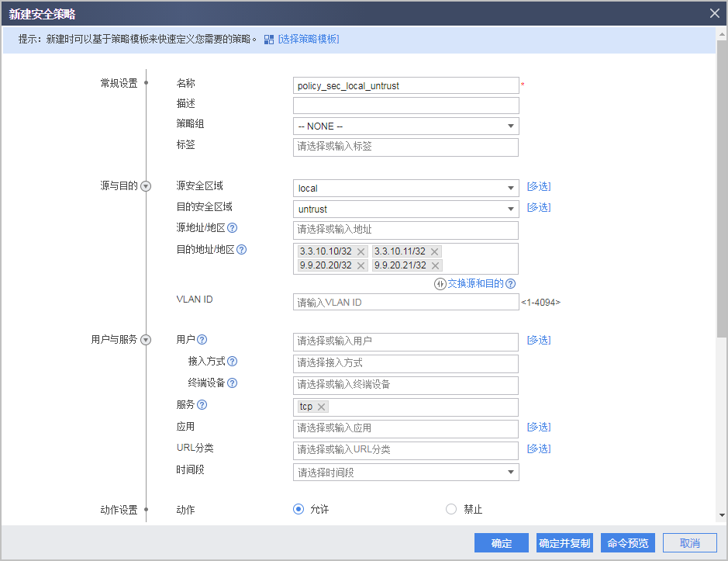Open the help icon next to 服务
Viewport: 728px width, 561px height.
tap(202, 405)
